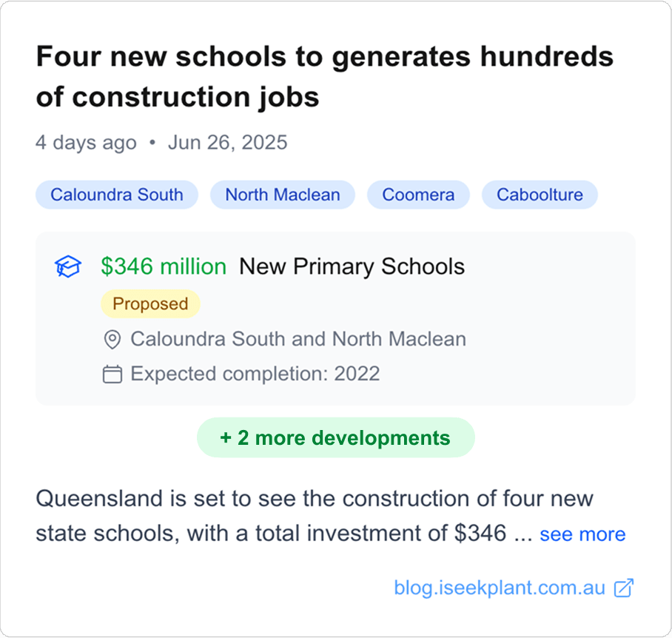Image resolution: width=672 pixels, height=638 pixels.
Task: Click the $346 million investment amount
Action: click(x=164, y=266)
